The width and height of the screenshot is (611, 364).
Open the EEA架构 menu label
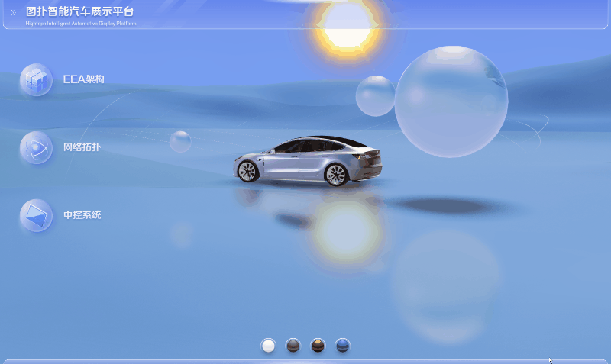pyautogui.click(x=83, y=79)
